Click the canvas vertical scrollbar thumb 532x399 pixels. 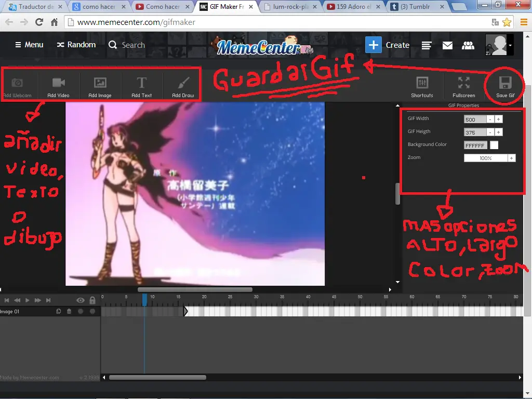click(x=397, y=194)
